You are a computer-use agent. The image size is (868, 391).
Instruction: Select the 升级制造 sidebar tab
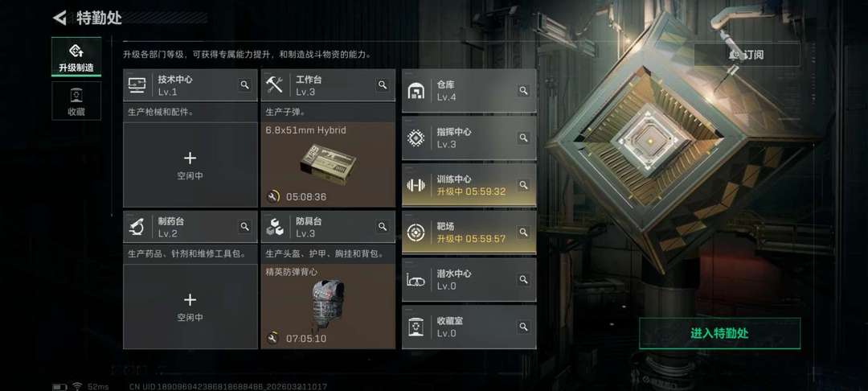coord(76,57)
